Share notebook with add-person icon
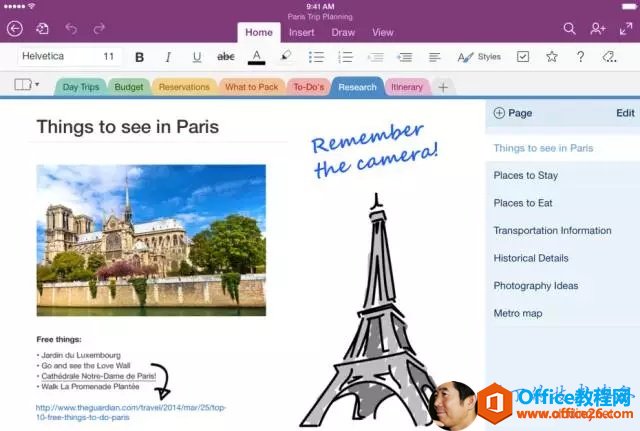Screen dimensions: 640x431 click(598, 29)
